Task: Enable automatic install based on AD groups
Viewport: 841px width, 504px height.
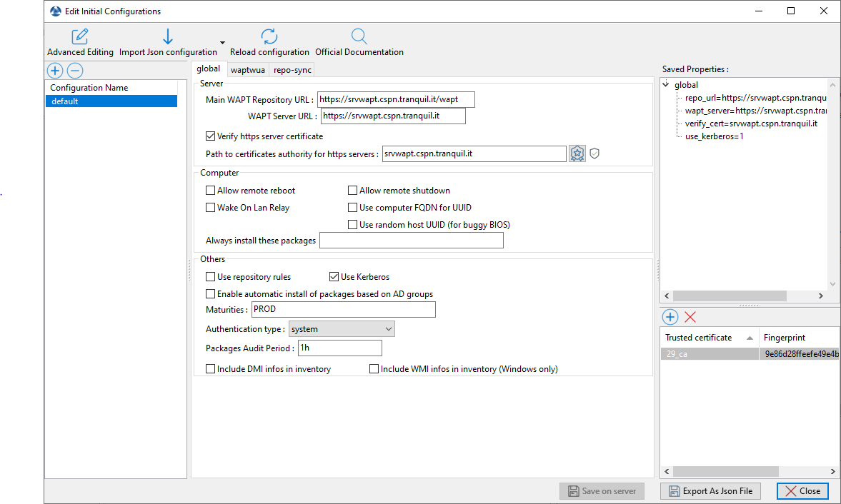Action: point(210,294)
